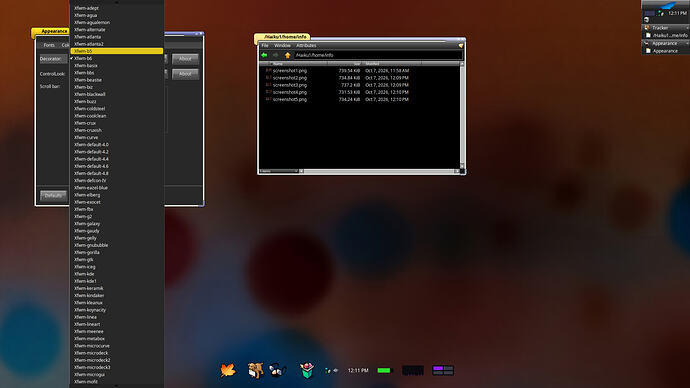Click the network tray icon in the dock

click(x=328, y=371)
